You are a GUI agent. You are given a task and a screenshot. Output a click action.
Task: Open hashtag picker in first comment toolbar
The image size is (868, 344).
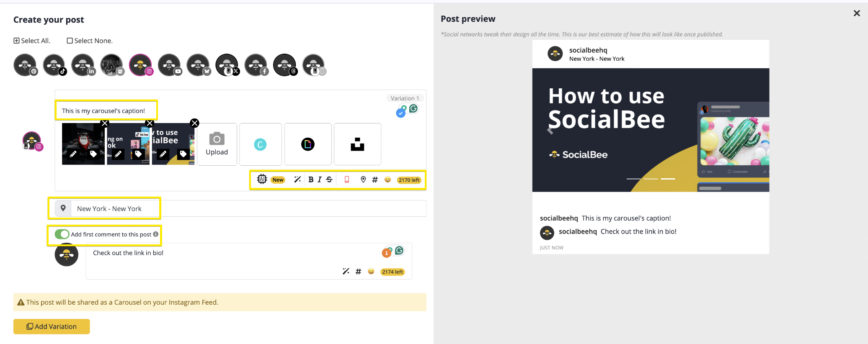coord(358,272)
